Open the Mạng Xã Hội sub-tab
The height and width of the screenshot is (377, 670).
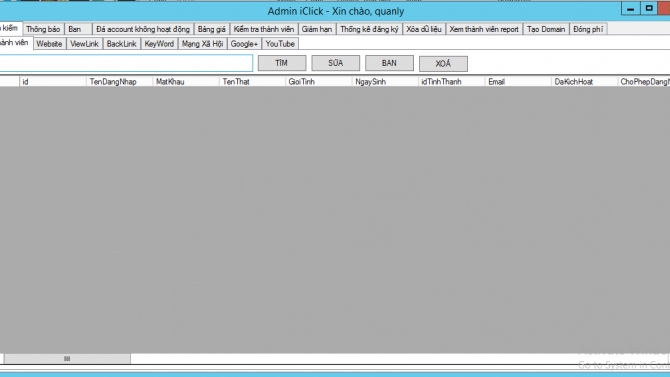click(203, 44)
